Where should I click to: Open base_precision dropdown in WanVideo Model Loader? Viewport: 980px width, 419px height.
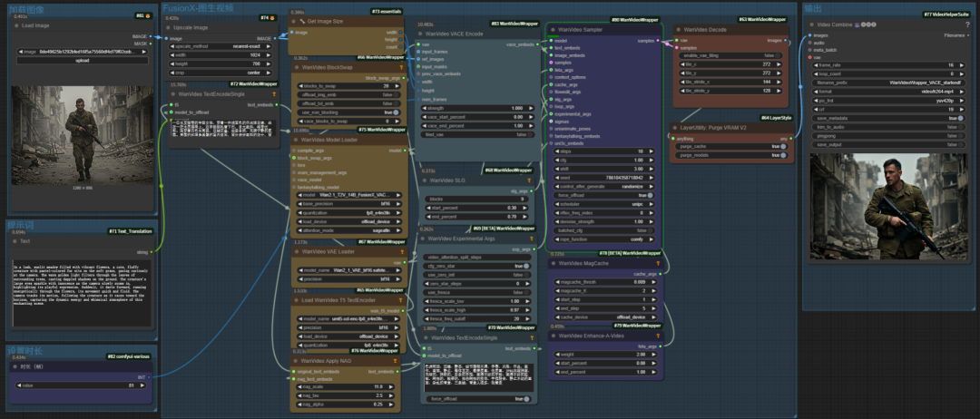click(x=348, y=203)
